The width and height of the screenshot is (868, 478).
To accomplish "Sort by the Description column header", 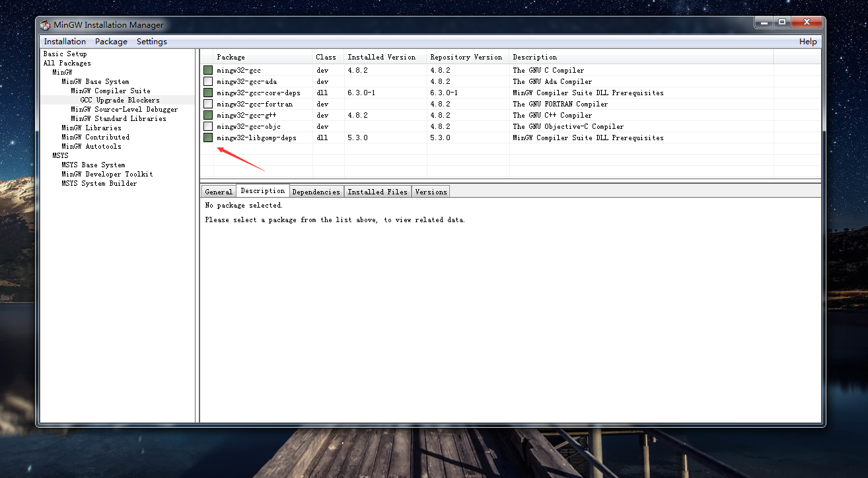I will (x=641, y=57).
